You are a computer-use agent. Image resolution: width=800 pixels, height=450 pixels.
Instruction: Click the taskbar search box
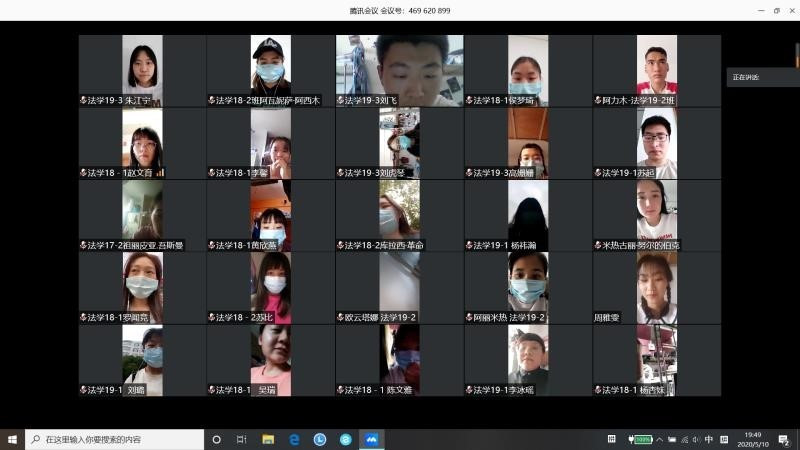click(x=110, y=439)
